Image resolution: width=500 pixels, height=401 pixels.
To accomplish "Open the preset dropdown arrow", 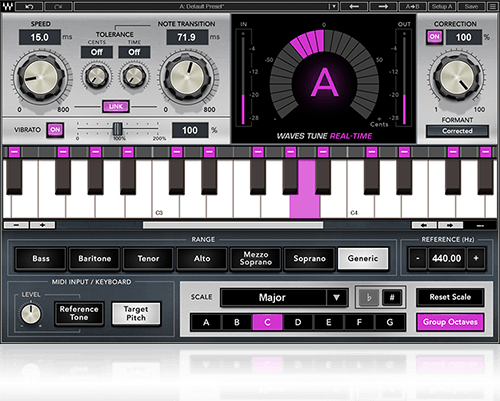I will click(333, 6).
